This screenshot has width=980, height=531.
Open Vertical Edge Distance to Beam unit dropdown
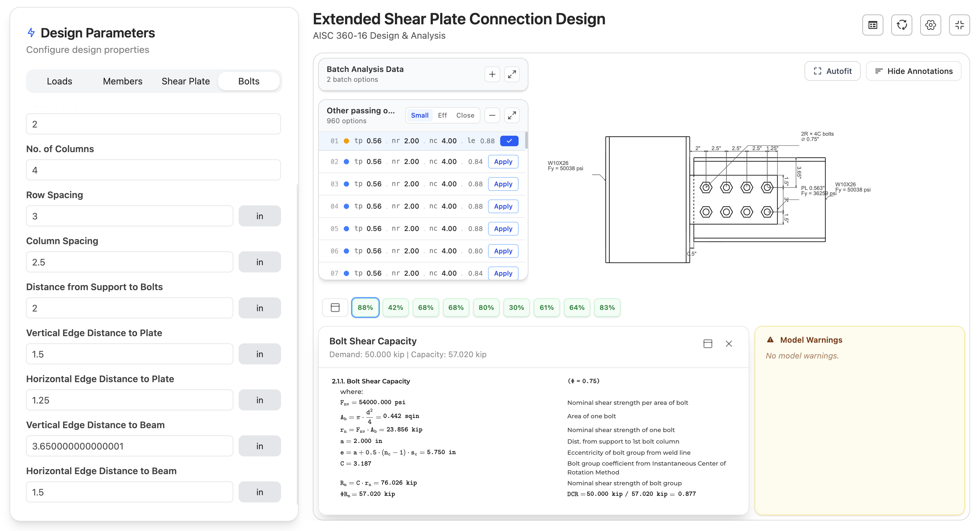pos(259,446)
